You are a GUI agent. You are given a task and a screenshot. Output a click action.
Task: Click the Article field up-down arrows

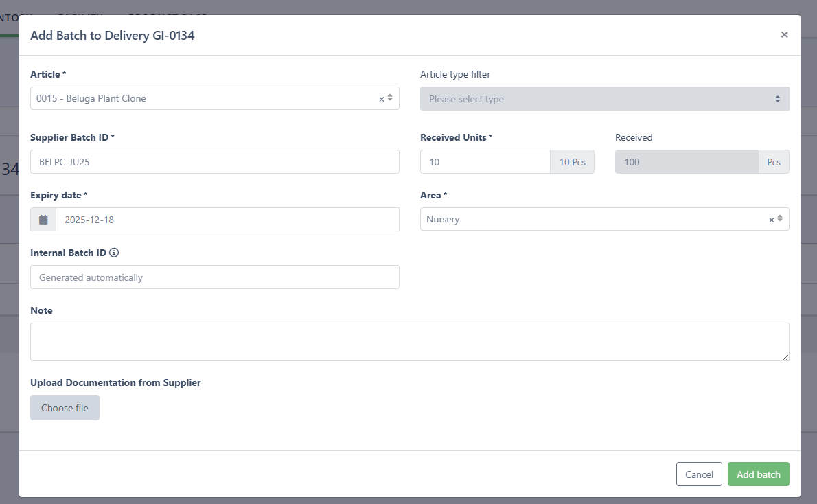(x=390, y=98)
